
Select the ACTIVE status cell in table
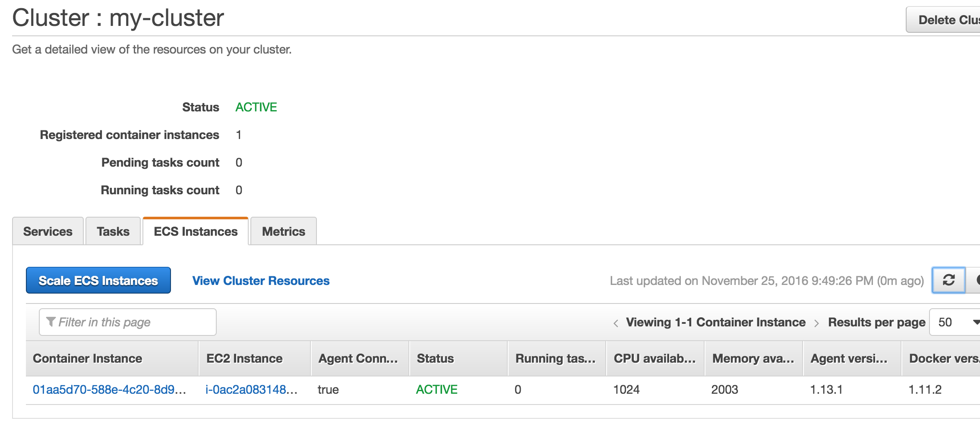click(436, 389)
